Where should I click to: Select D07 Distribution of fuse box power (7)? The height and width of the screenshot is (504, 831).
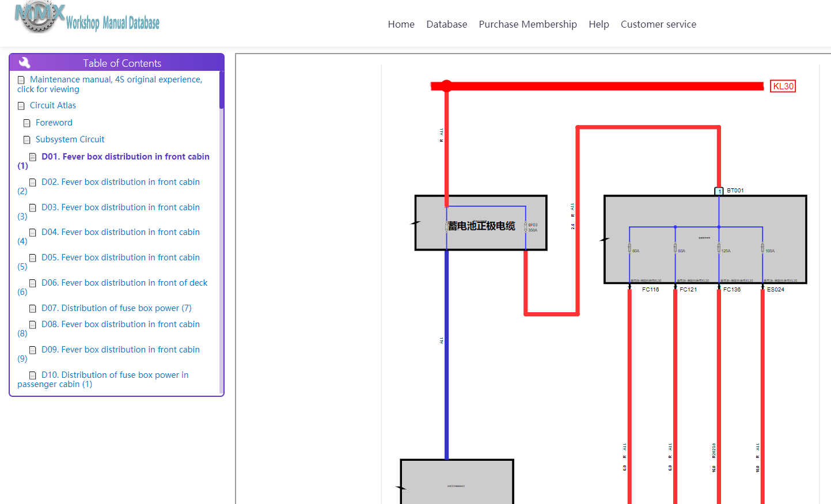[x=116, y=308]
